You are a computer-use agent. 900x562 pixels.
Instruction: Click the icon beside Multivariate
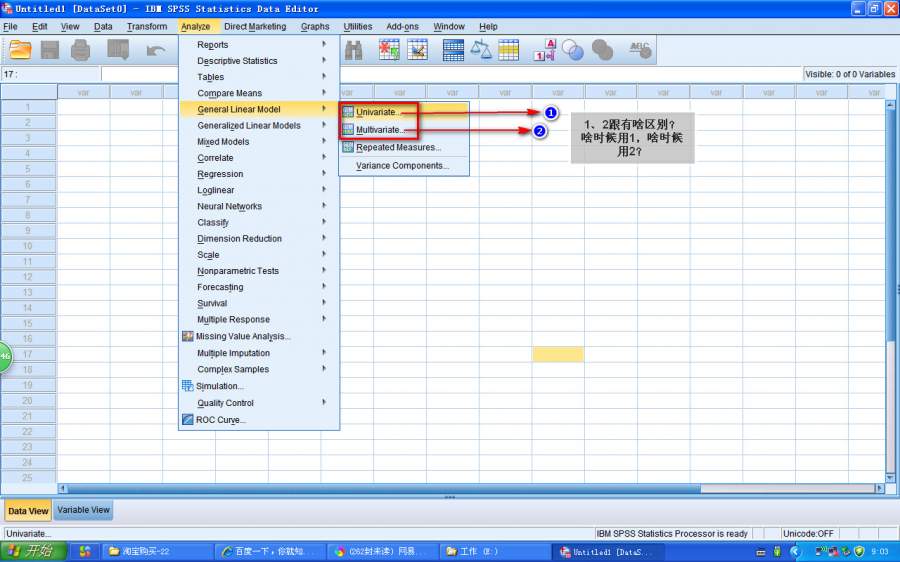click(x=348, y=130)
